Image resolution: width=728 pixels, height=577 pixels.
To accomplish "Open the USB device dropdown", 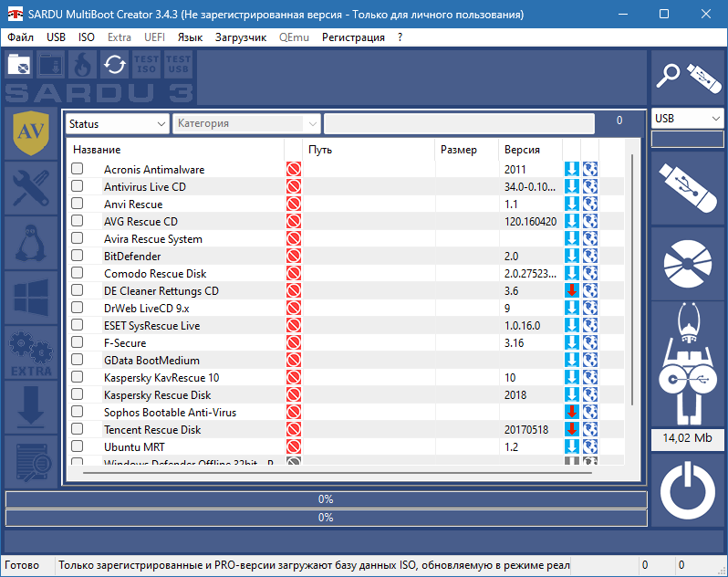I will 688,119.
